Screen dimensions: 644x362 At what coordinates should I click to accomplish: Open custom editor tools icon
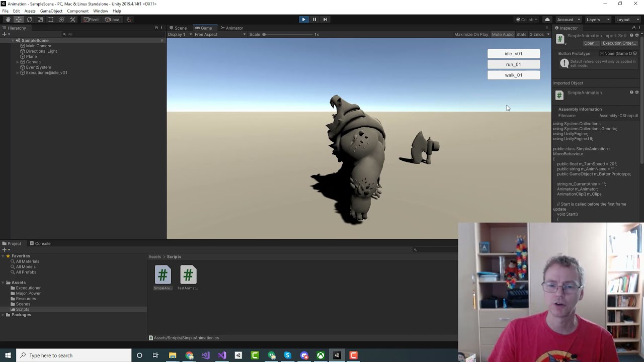click(72, 20)
